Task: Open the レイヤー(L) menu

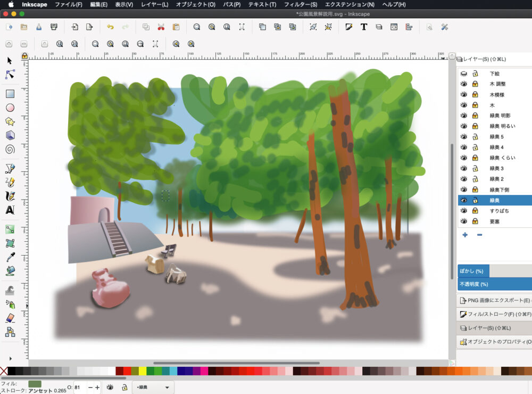Action: pos(154,4)
